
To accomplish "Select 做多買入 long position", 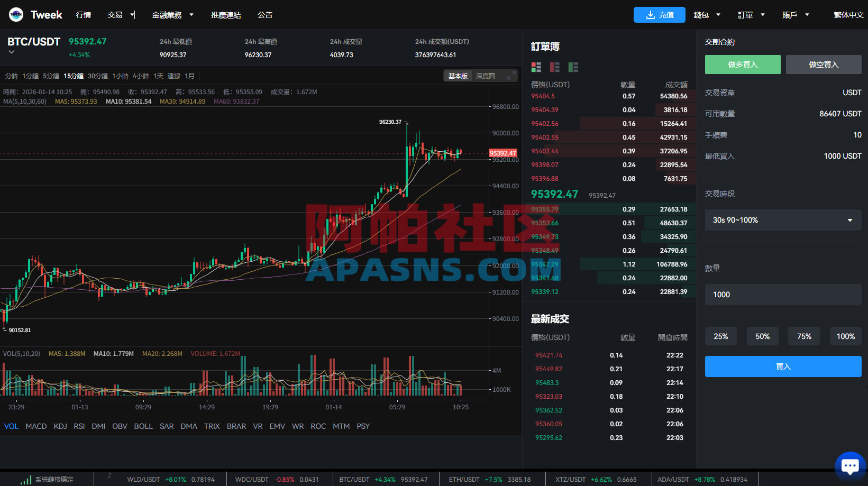I will pos(743,65).
